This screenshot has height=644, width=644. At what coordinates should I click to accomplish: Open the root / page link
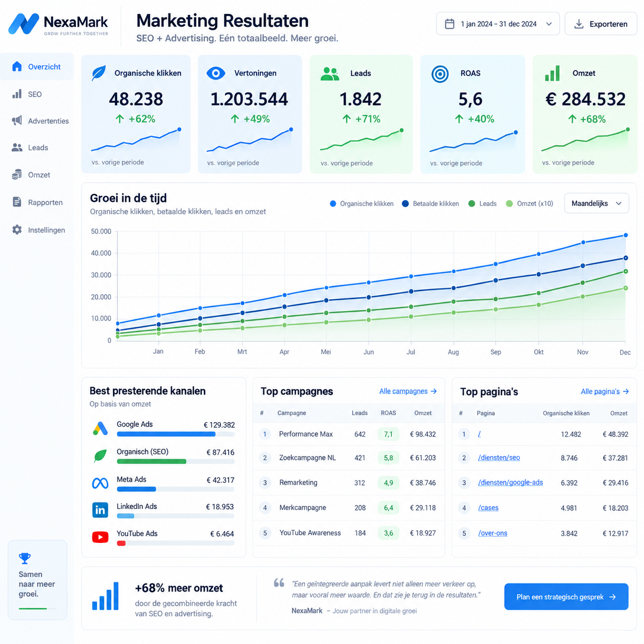point(479,434)
